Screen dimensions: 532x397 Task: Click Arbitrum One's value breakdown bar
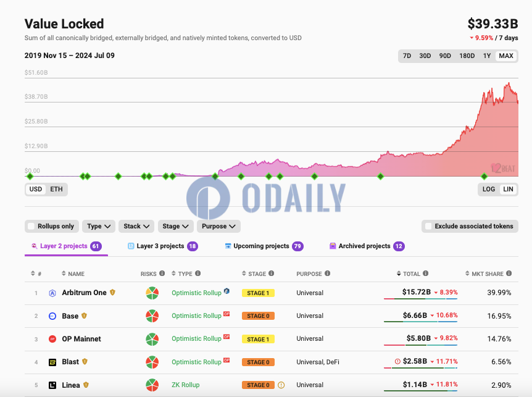coord(421,299)
